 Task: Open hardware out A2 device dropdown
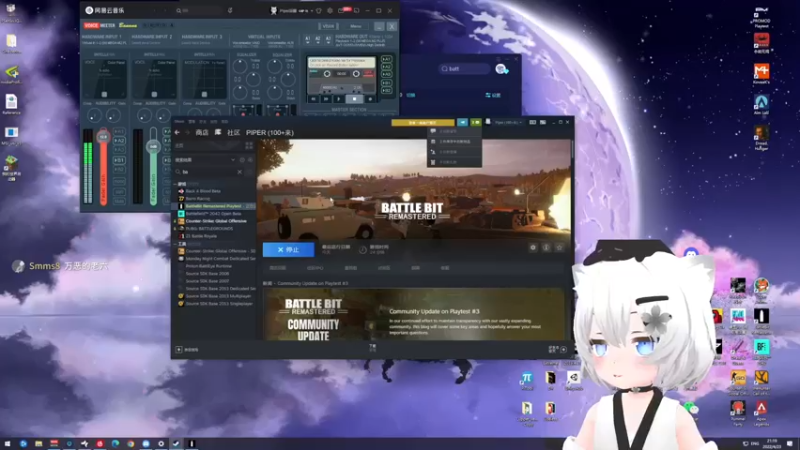coord(318,39)
